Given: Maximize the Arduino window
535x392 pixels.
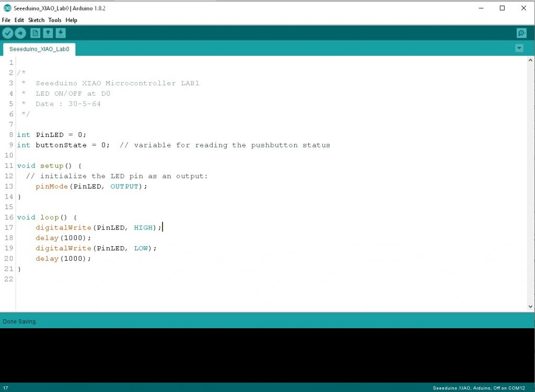Looking at the screenshot, I should (502, 8).
